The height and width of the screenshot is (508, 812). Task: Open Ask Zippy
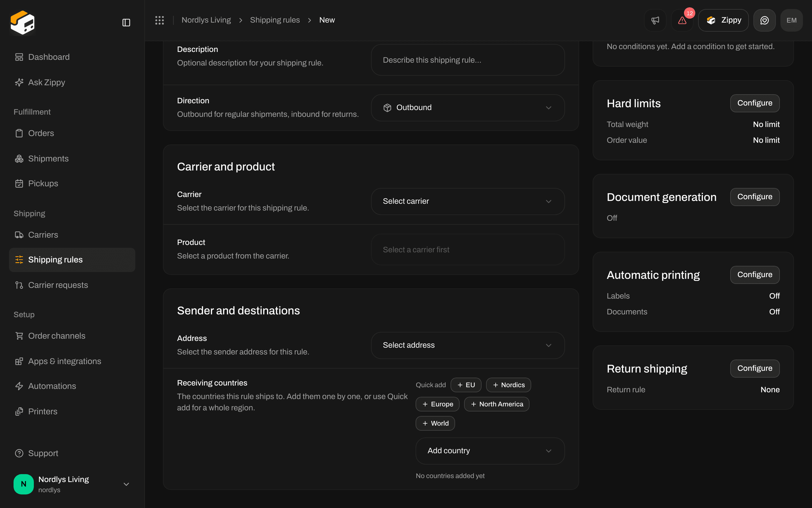point(72,82)
